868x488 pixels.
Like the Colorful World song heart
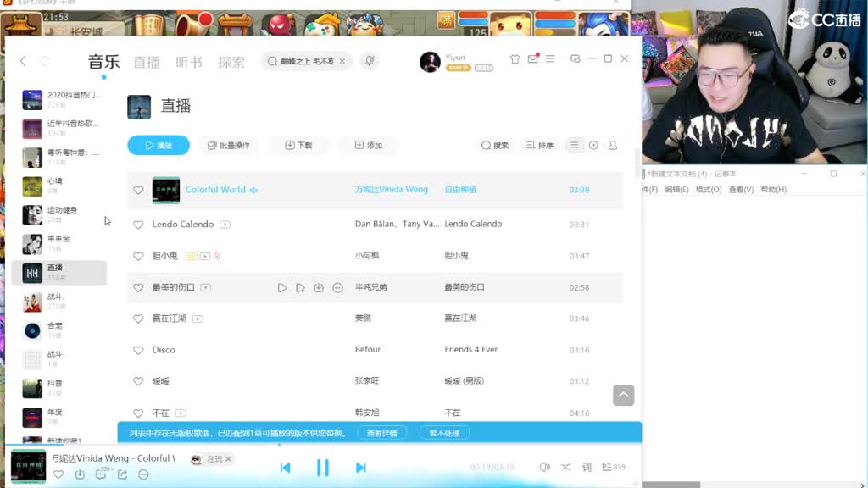point(138,190)
